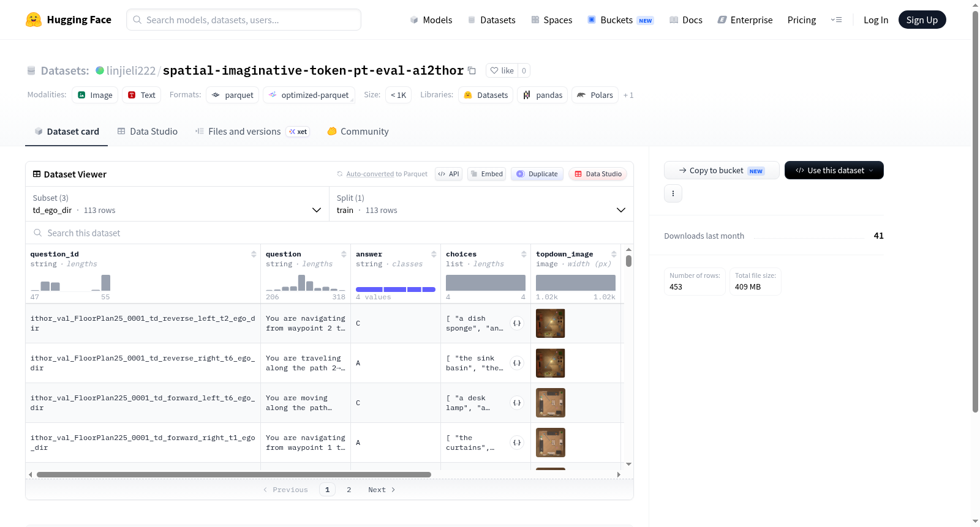
Task: Select the <1K size tag
Action: click(398, 95)
